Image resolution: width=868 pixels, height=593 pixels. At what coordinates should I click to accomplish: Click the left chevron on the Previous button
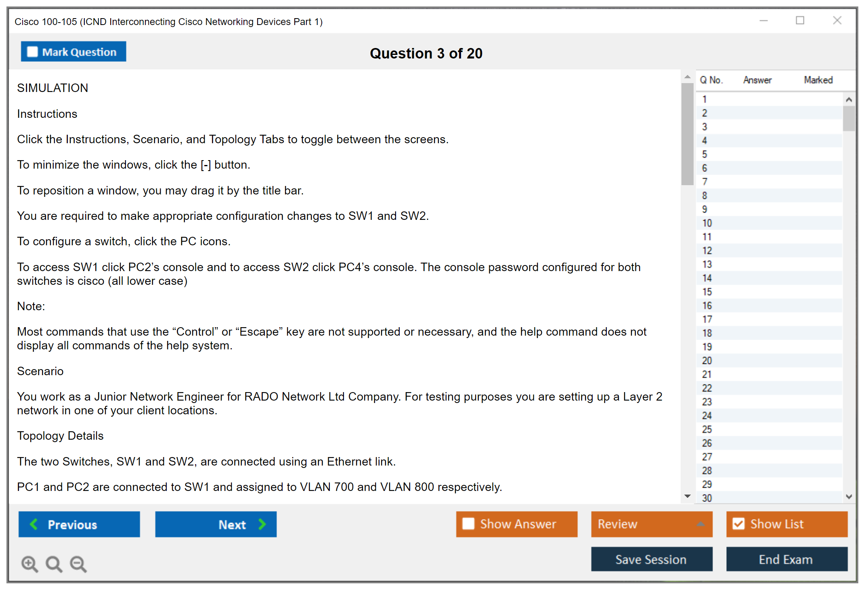pyautogui.click(x=34, y=524)
